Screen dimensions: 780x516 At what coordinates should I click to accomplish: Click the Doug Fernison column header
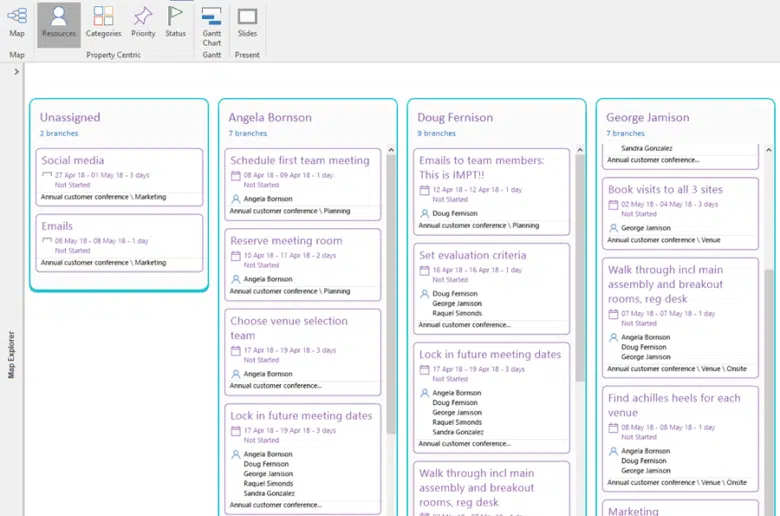(457, 117)
